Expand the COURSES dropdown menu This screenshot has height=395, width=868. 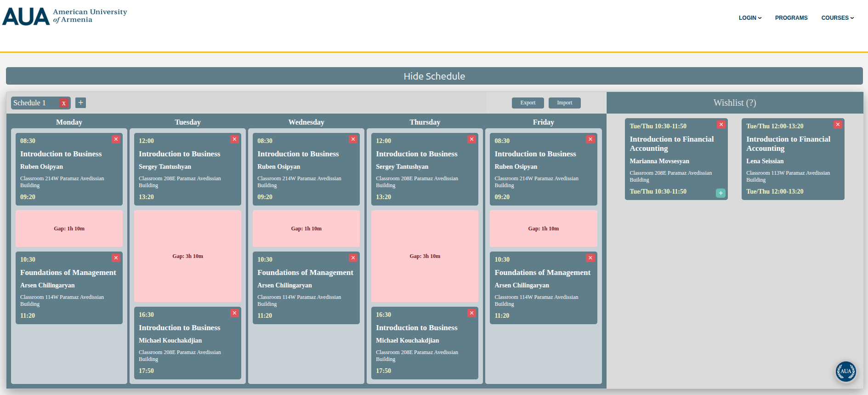[x=837, y=18]
